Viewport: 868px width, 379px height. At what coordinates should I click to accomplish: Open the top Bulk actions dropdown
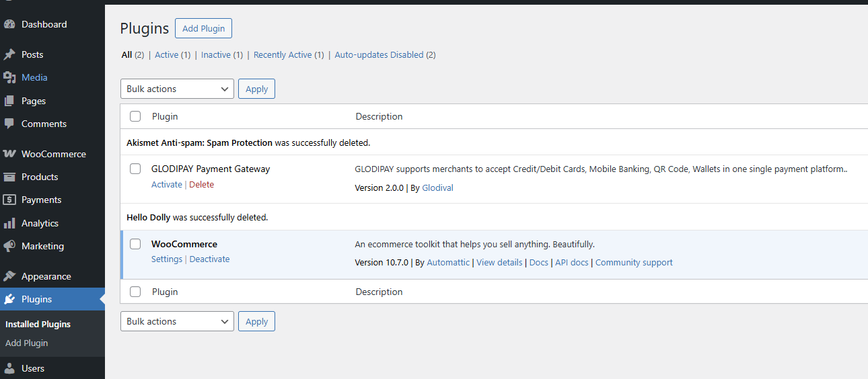pos(177,89)
